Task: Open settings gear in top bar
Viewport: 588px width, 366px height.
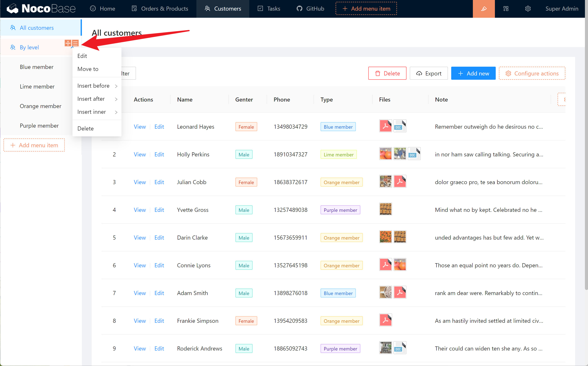Action: pyautogui.click(x=528, y=9)
